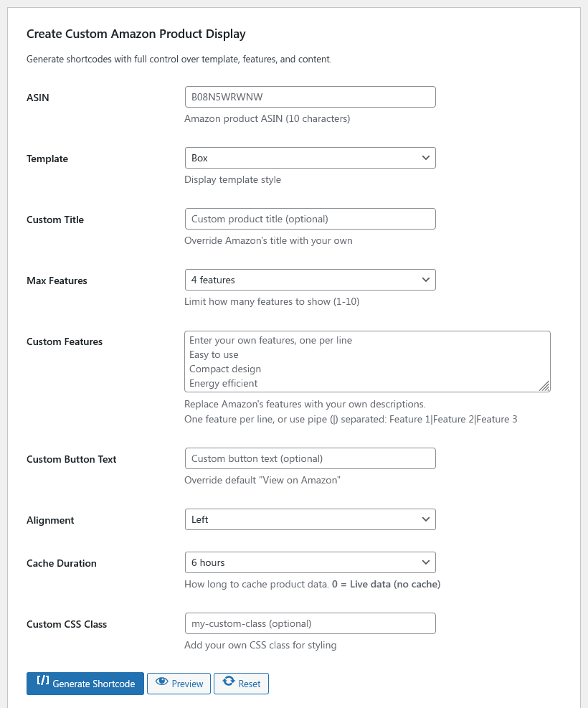Open the Template dropdown showing Box

tap(310, 157)
